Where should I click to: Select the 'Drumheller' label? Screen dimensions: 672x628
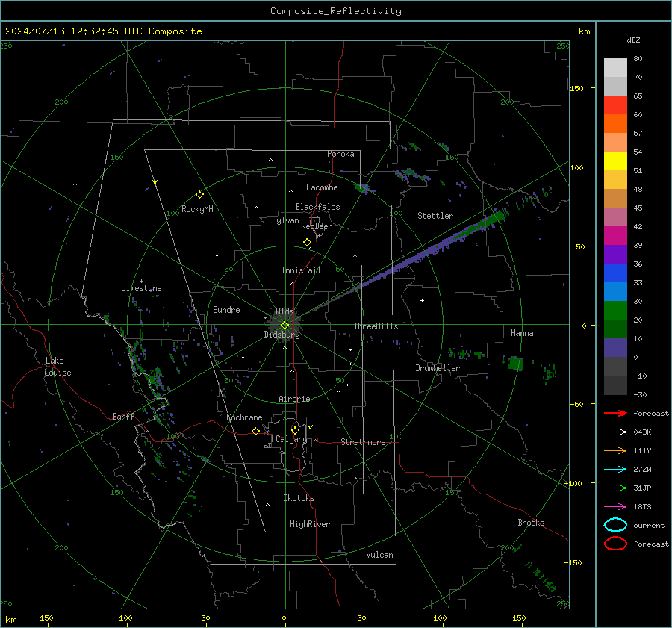[438, 368]
